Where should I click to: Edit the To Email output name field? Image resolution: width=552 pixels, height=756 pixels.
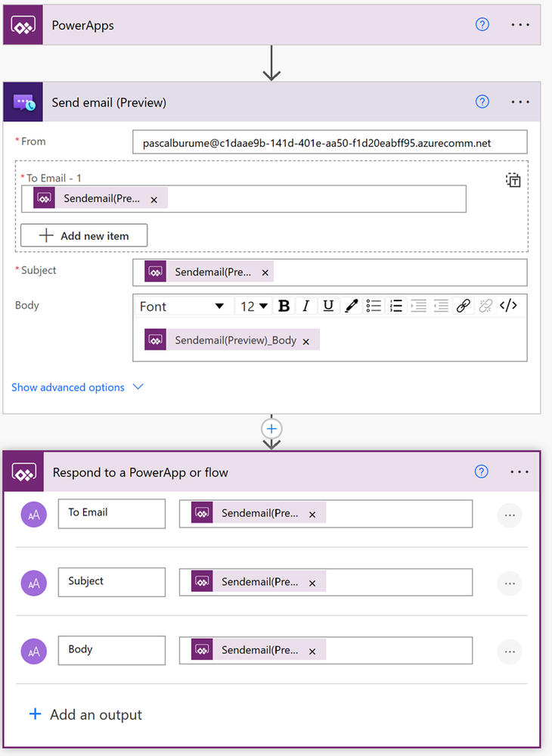(x=112, y=514)
